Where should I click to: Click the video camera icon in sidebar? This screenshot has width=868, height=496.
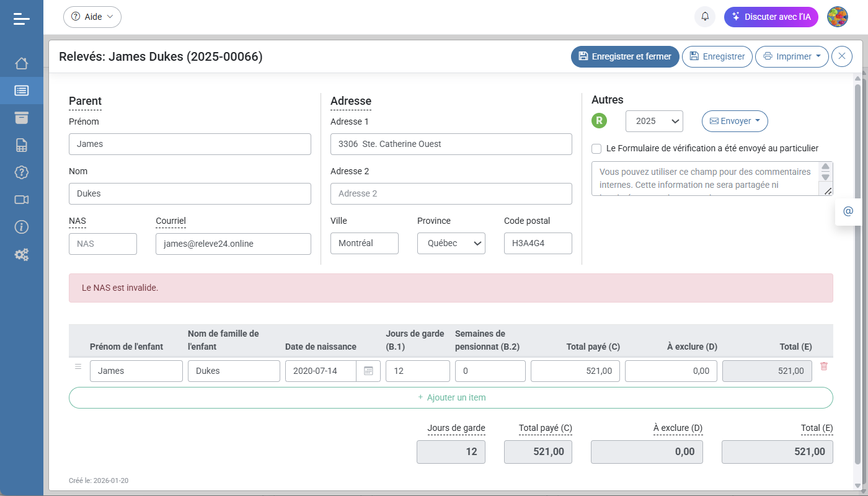tap(22, 200)
